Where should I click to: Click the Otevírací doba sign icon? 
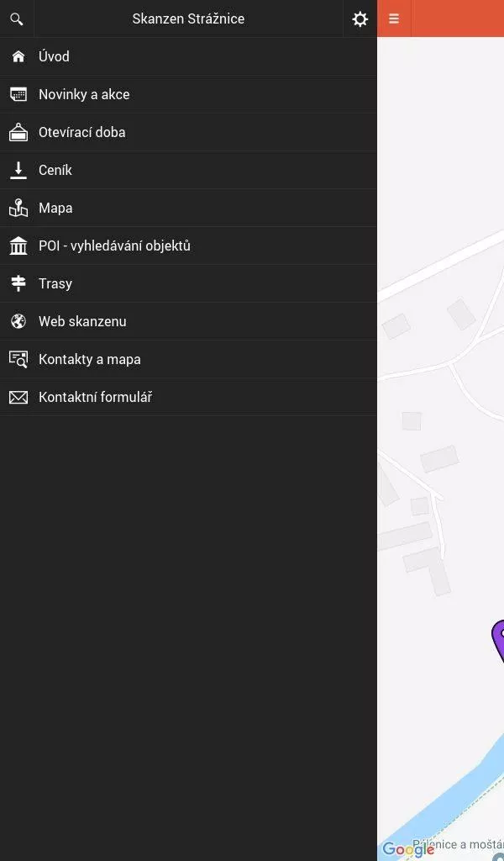(x=18, y=132)
